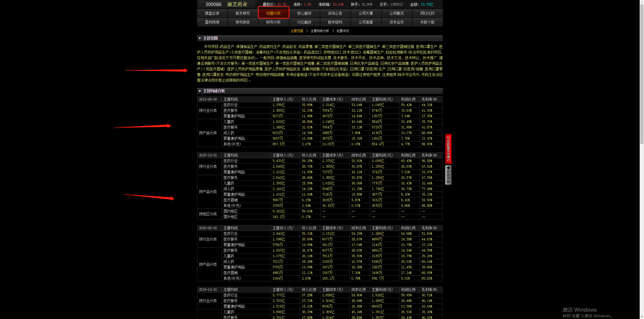
Task: Open the 股东研究 tab
Action: coord(243,13)
